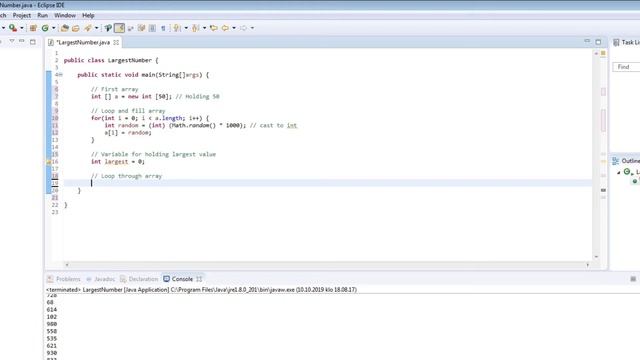Click the Back navigation arrow icon
This screenshot has height=360, width=640.
(225, 28)
